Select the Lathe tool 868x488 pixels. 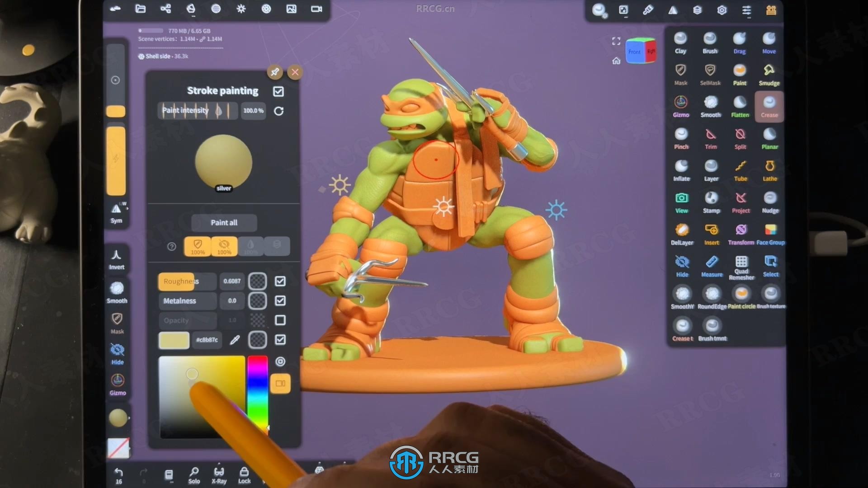point(770,170)
